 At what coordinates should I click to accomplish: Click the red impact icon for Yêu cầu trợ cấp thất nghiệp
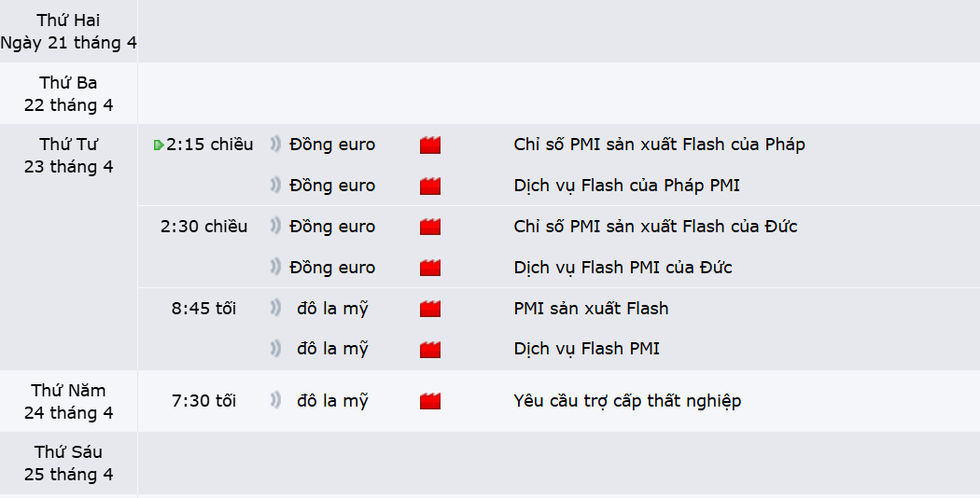point(430,401)
